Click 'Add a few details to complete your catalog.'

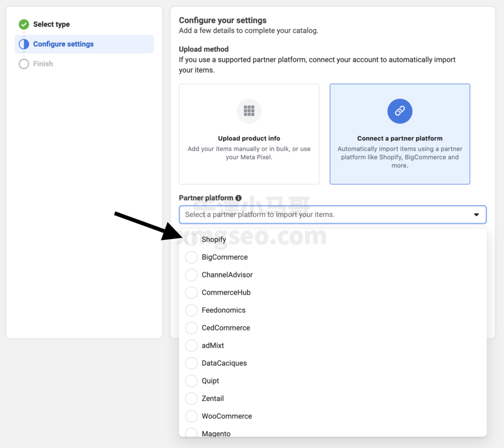249,30
